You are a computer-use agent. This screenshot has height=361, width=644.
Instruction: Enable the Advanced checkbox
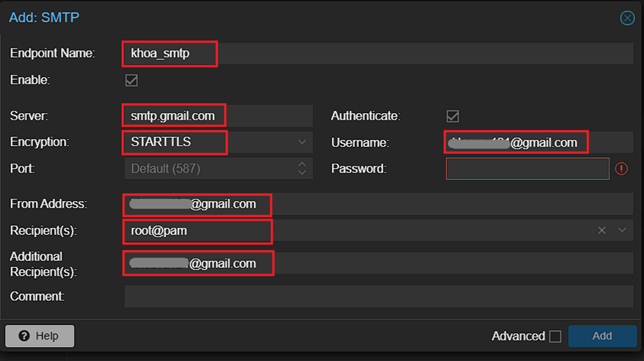coord(555,336)
